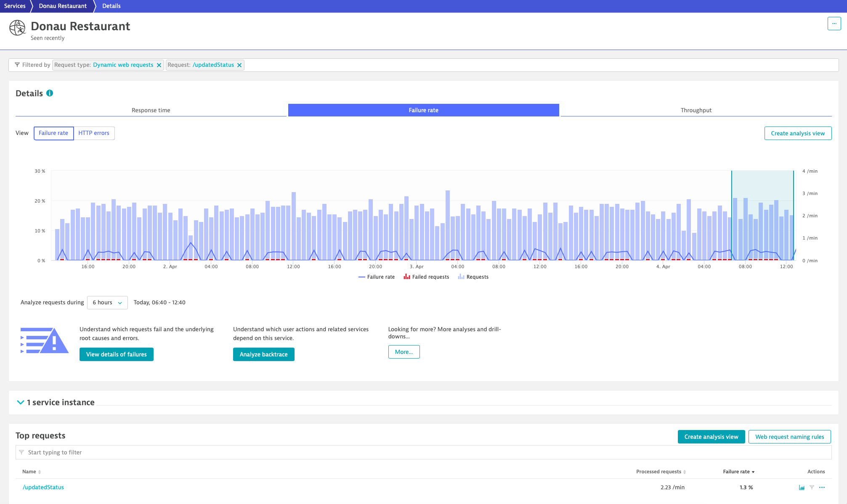Open the /updatedStatus request link
The height and width of the screenshot is (504, 847).
pyautogui.click(x=43, y=488)
